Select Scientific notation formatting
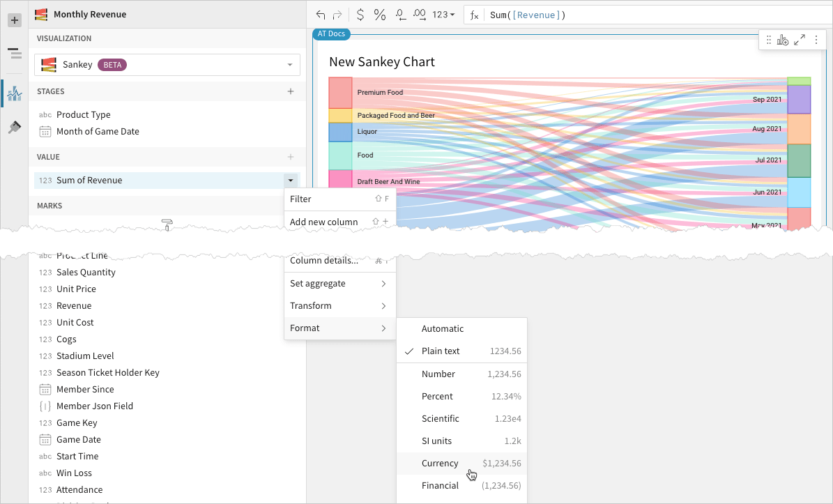The image size is (833, 504). click(x=442, y=418)
